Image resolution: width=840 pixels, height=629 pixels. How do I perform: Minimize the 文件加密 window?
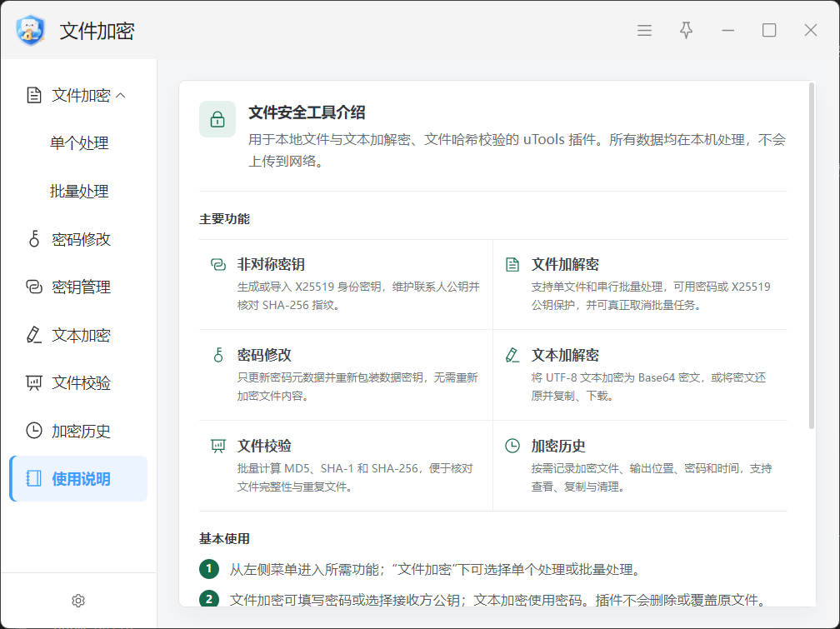point(727,31)
